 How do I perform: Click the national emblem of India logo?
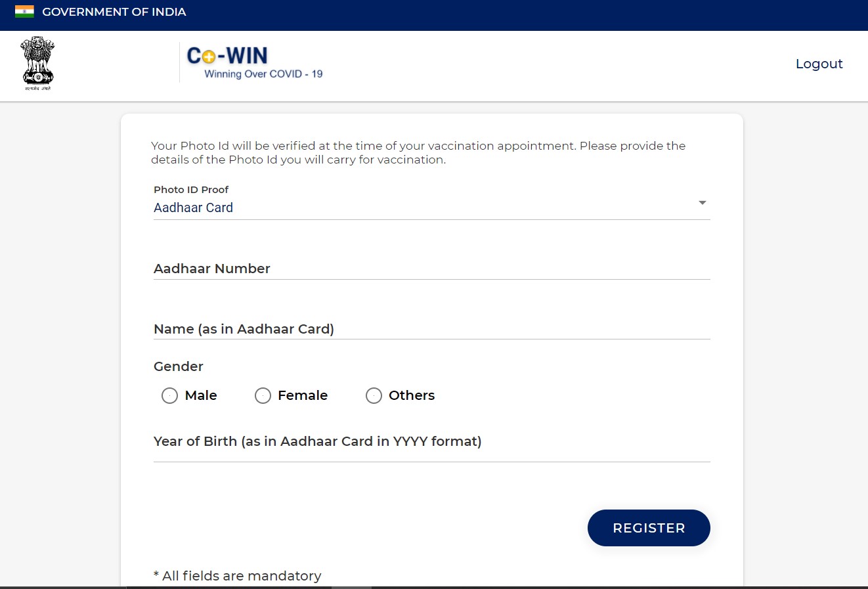click(x=37, y=63)
